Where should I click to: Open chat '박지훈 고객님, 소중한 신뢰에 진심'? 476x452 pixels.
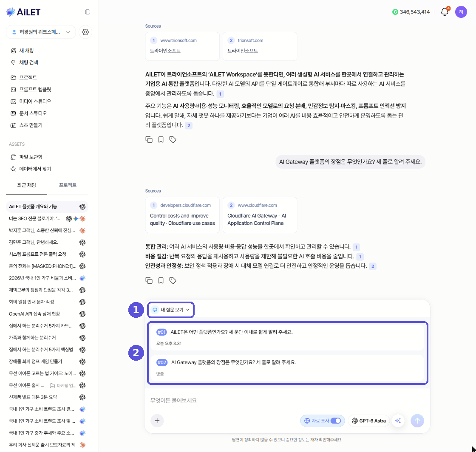47,230
